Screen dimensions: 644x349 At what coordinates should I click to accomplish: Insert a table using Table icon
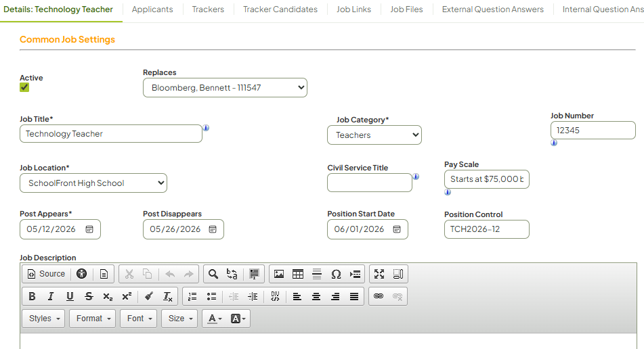tap(298, 274)
